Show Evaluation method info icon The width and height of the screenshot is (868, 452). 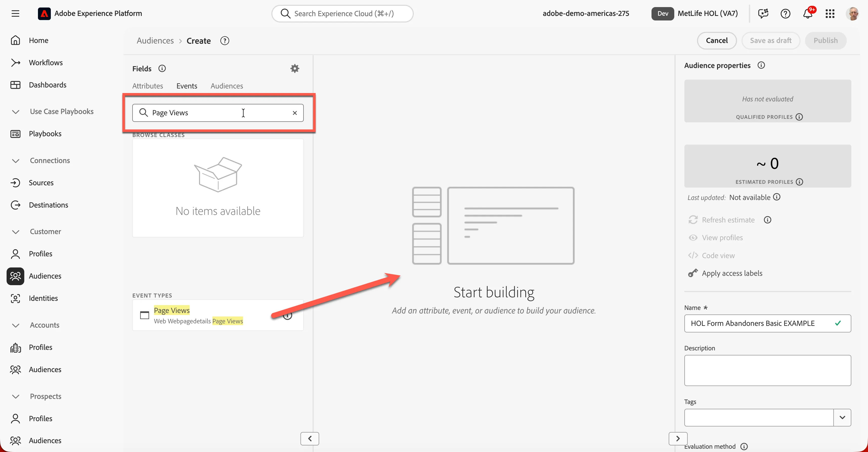click(744, 446)
